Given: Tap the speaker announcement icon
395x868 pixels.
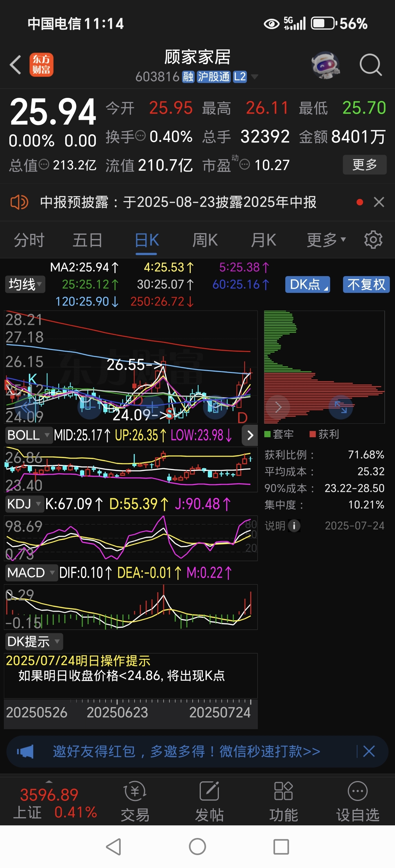Looking at the screenshot, I should [19, 202].
